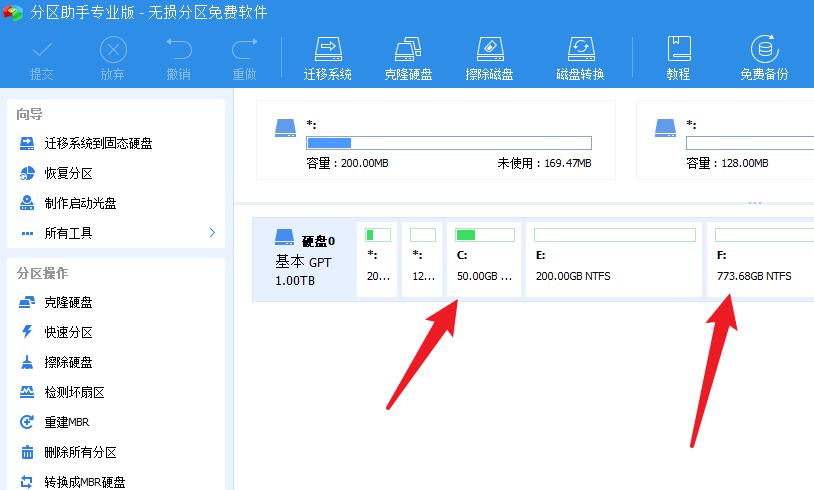Screen dimensions: 814x490
Task: Click the app logo in title bar
Action: [x=12, y=12]
